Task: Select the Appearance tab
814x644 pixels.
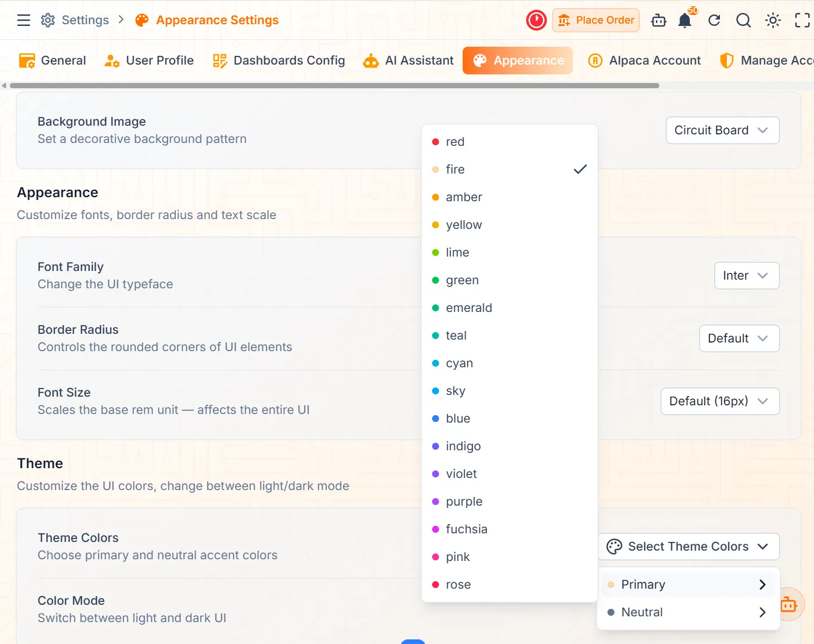Action: tap(517, 61)
